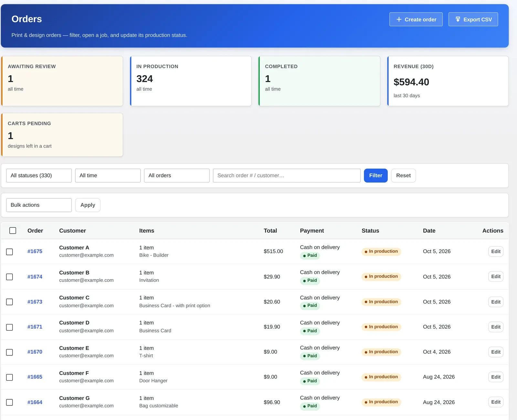Open the All time date filter

pos(108,175)
